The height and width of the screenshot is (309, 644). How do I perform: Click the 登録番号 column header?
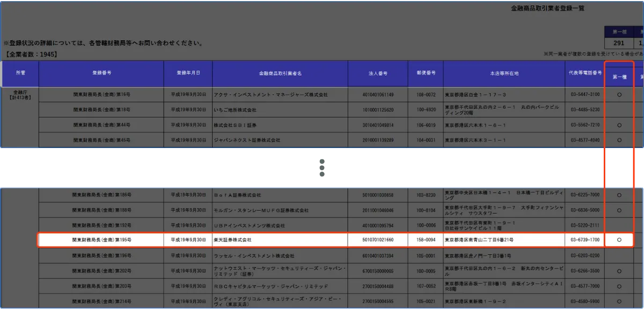[101, 73]
